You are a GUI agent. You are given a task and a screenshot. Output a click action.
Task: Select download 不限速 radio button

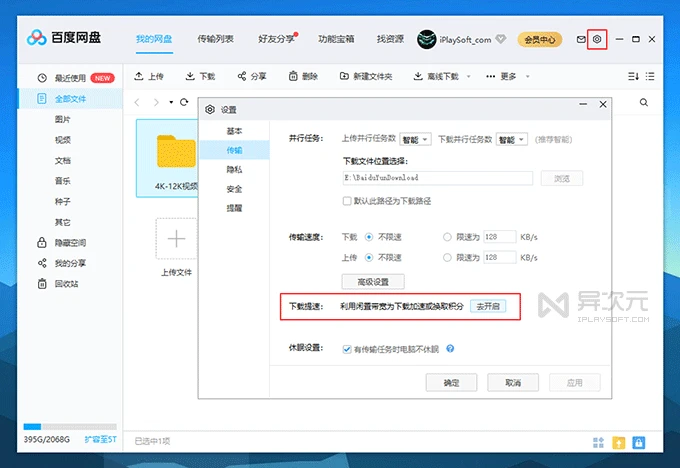coord(369,237)
